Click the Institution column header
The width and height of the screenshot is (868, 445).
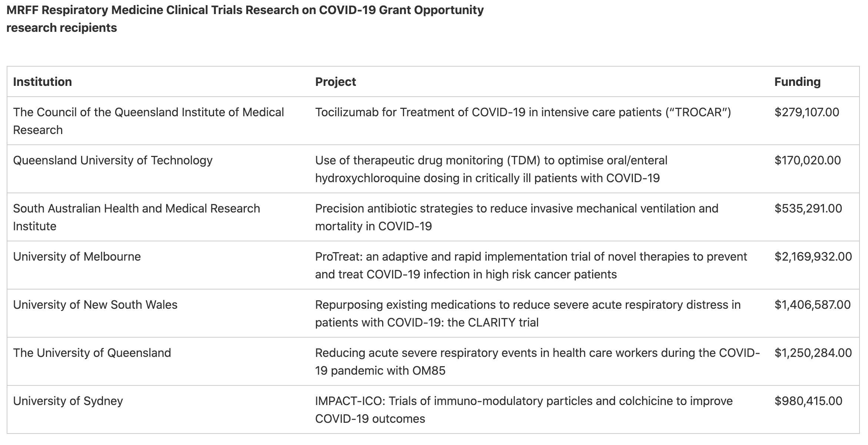coord(43,82)
